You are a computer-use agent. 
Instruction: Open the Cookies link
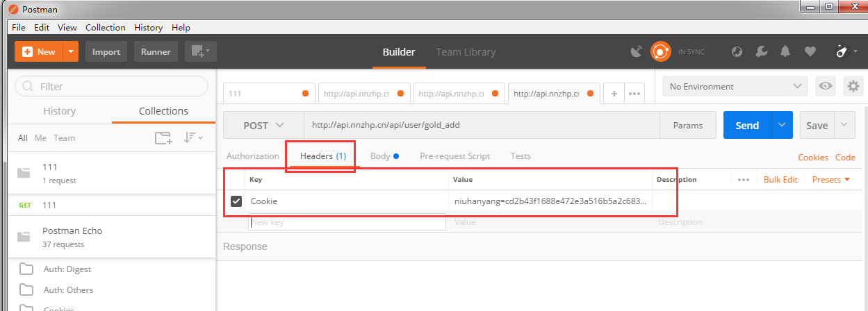813,158
